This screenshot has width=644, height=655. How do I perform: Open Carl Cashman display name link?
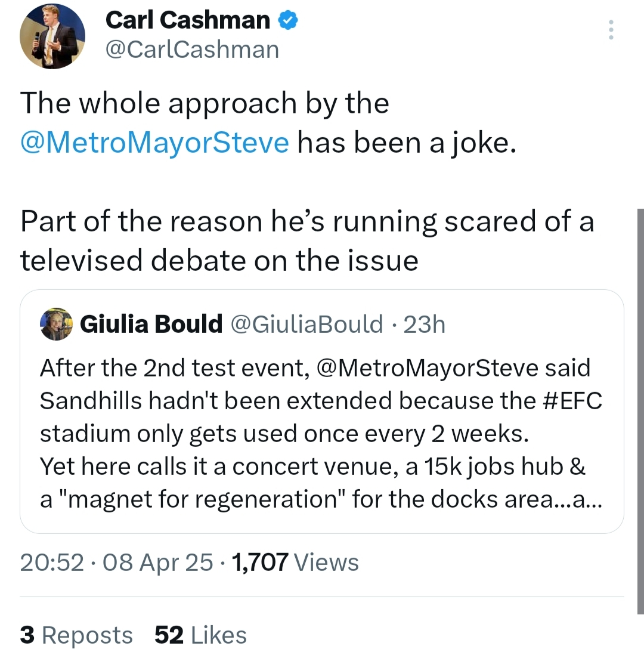click(188, 21)
